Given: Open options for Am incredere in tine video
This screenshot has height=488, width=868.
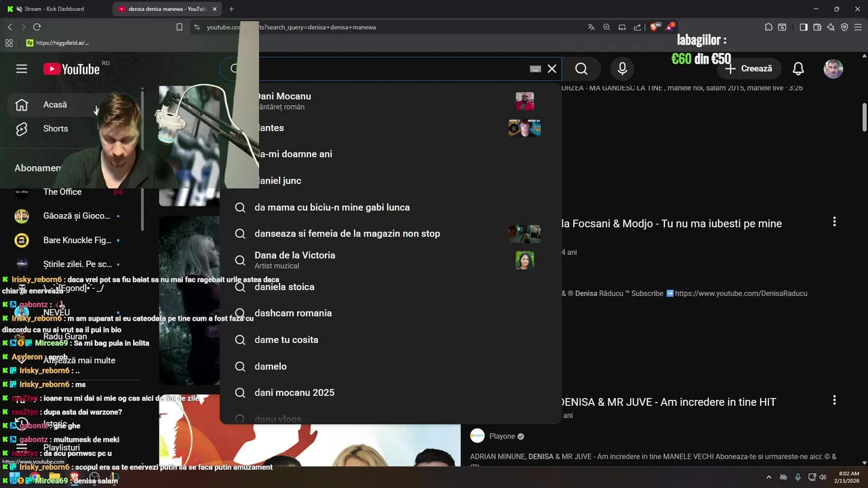Looking at the screenshot, I should tap(834, 401).
